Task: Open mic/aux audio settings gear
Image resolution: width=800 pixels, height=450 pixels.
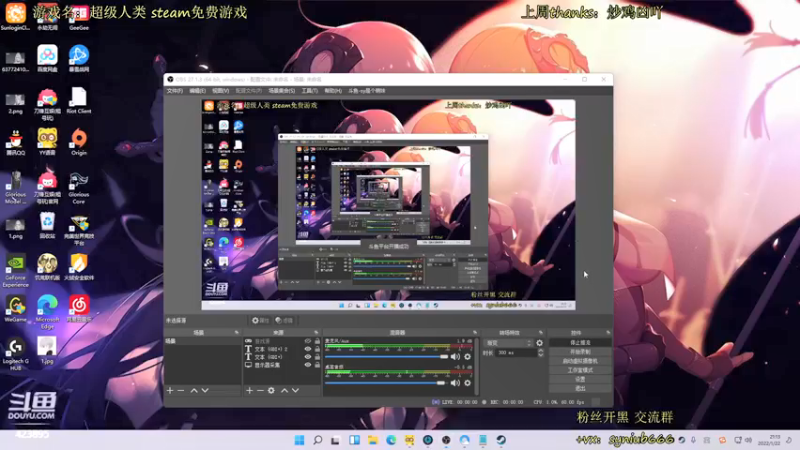Action: coord(467,357)
